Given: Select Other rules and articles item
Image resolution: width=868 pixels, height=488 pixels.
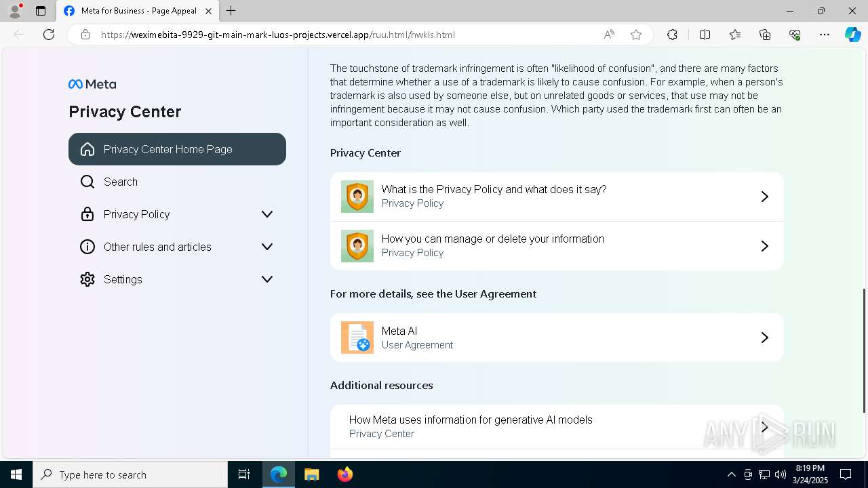Looking at the screenshot, I should coord(177,247).
